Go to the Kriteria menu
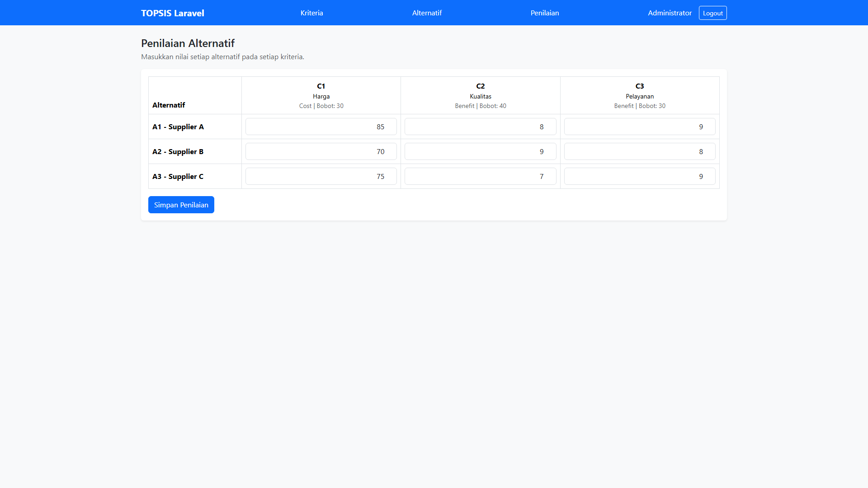The width and height of the screenshot is (868, 488). (311, 13)
